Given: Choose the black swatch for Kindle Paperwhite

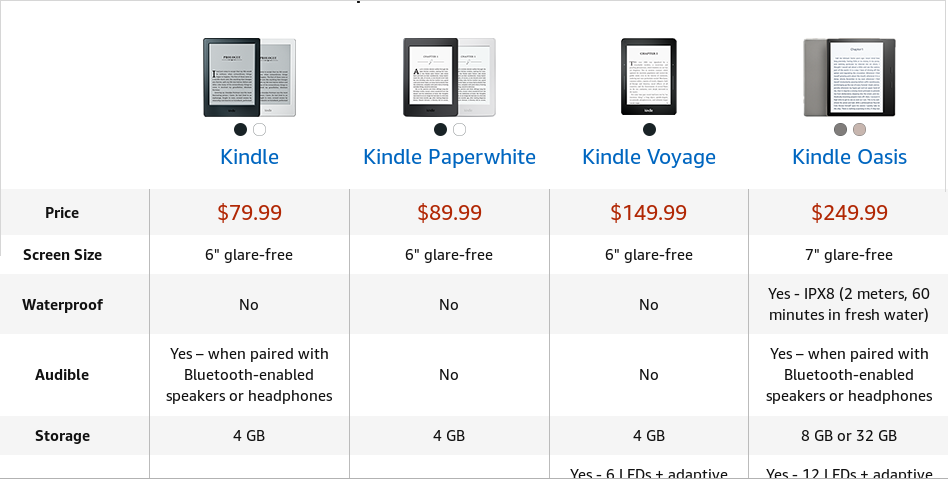Looking at the screenshot, I should tap(440, 129).
